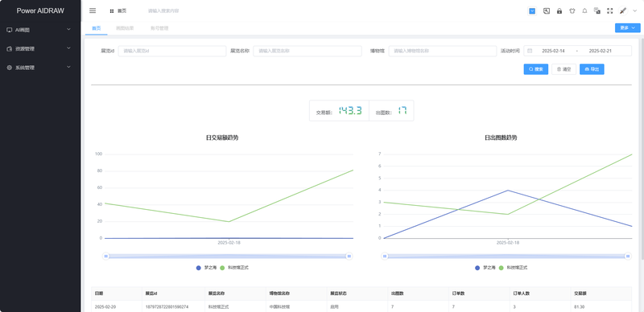Focus the 展览id input field
The image size is (644, 312).
[172, 51]
